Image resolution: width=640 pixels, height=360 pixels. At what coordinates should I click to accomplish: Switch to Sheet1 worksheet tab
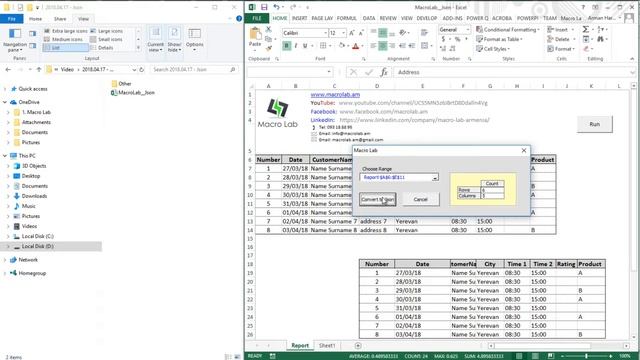[327, 346]
